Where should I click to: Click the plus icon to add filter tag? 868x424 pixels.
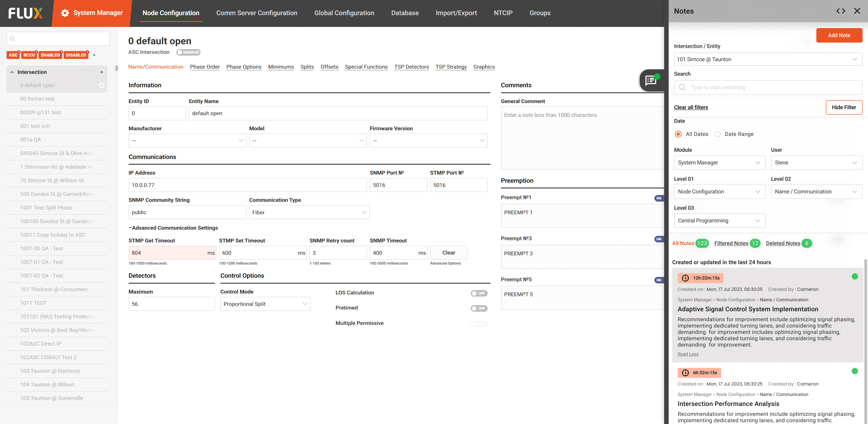[94, 55]
